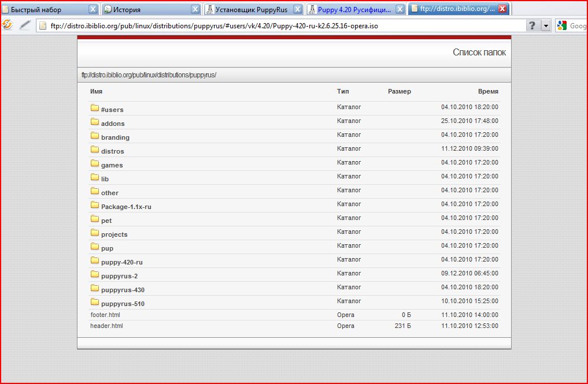Open the pup folder link
This screenshot has height=384, width=588.
tap(107, 248)
